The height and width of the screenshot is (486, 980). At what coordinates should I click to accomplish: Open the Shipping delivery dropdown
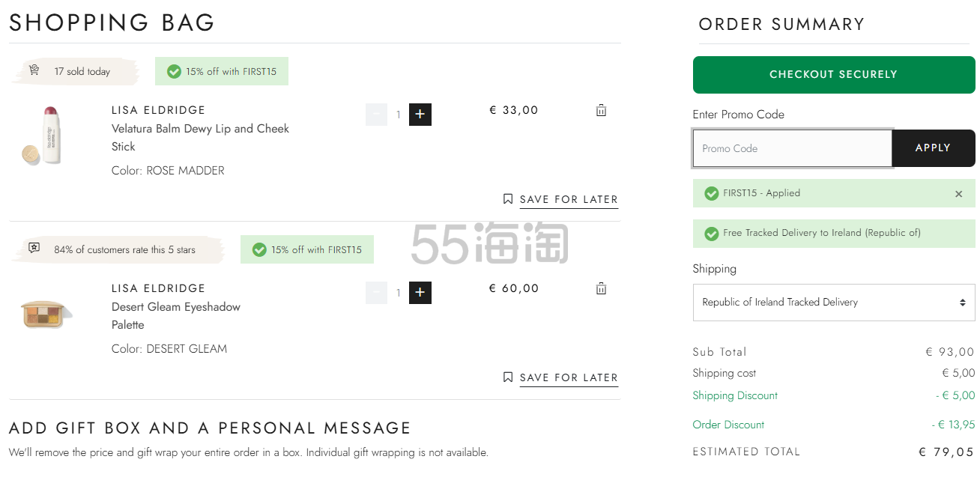834,303
